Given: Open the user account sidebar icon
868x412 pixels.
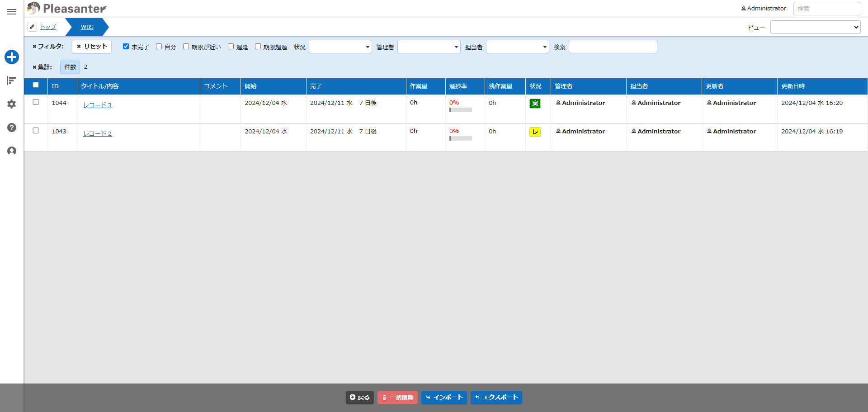Looking at the screenshot, I should [12, 151].
